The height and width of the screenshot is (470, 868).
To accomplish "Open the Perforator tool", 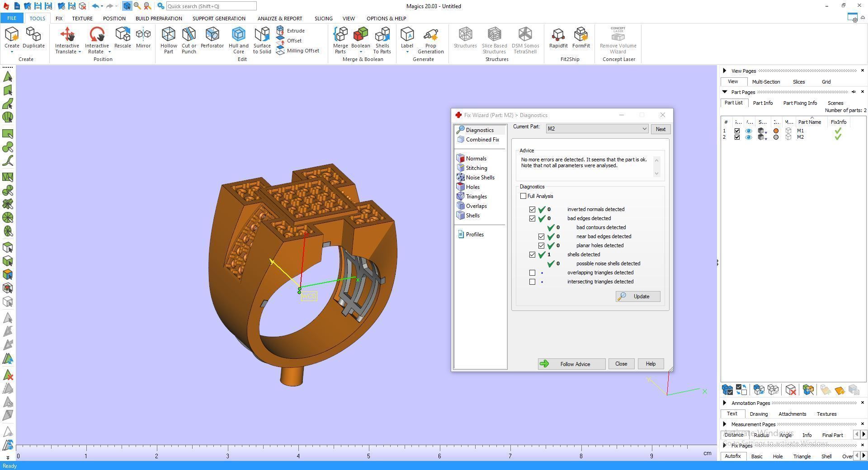I will pos(212,38).
